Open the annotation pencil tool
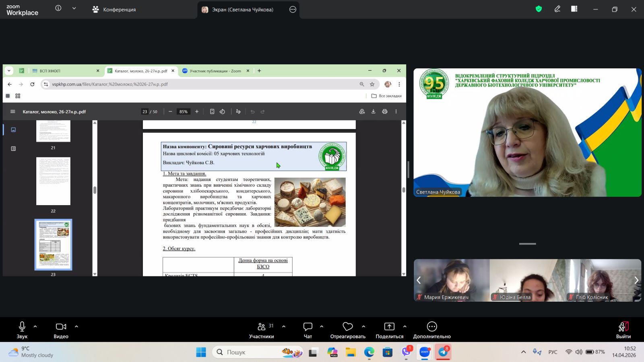Screen dimensions: 644x362 tap(557, 9)
